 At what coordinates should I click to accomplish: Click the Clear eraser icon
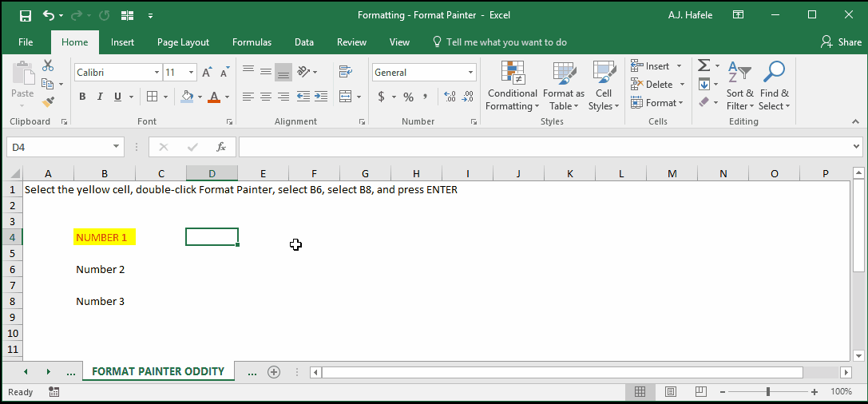(x=704, y=102)
